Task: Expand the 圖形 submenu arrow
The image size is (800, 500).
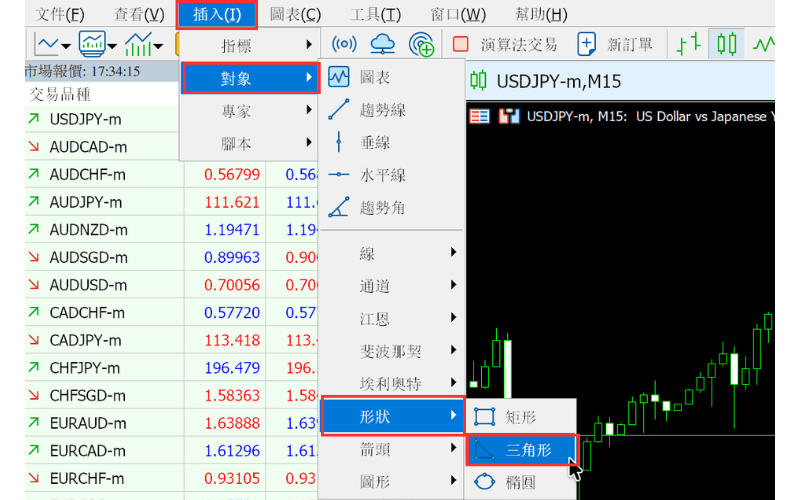Action: pyautogui.click(x=453, y=480)
